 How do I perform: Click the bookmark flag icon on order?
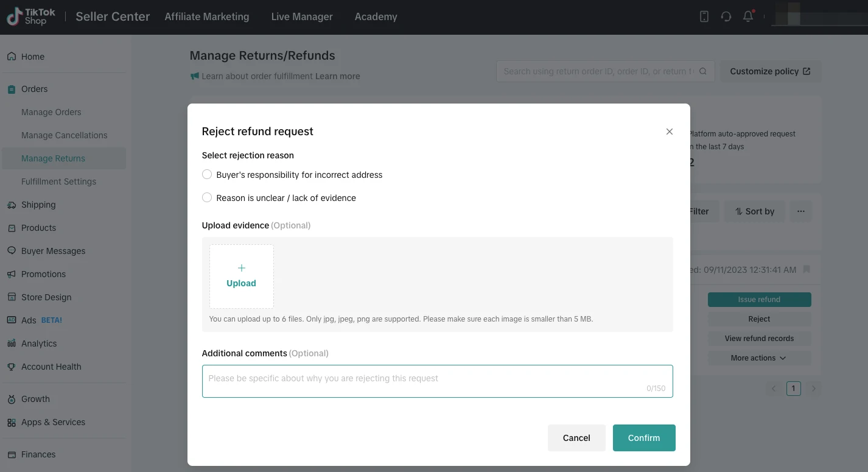coord(807,269)
